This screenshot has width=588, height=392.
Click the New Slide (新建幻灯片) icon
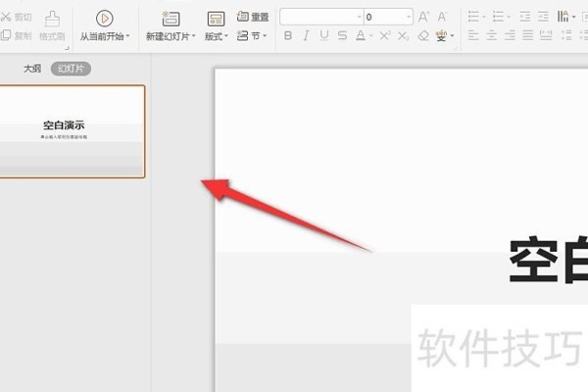pos(171,18)
